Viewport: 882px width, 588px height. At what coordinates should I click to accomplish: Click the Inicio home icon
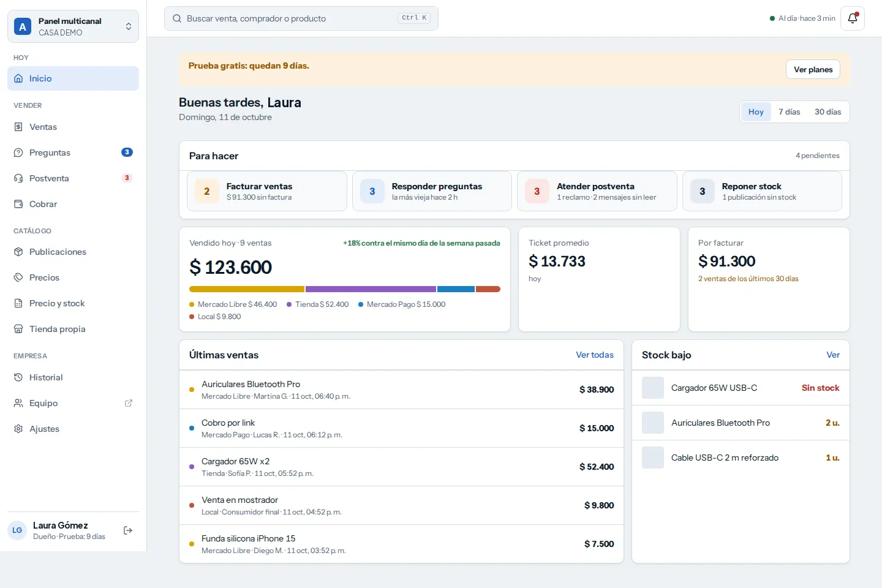click(18, 78)
